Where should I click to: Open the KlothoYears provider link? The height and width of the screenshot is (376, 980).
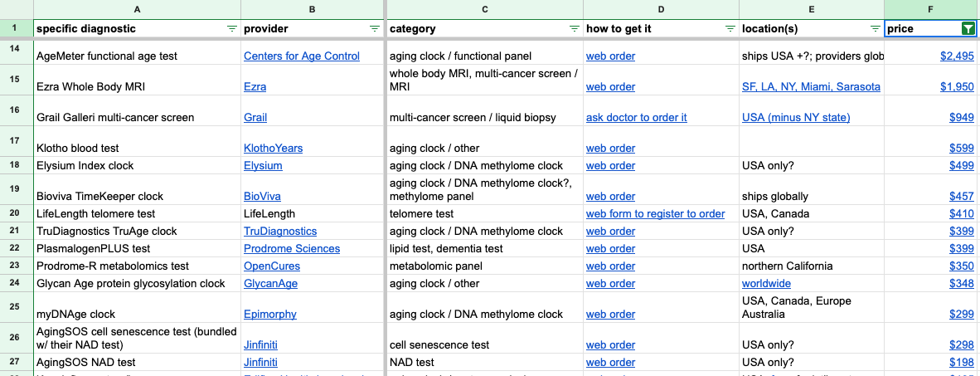(x=273, y=149)
